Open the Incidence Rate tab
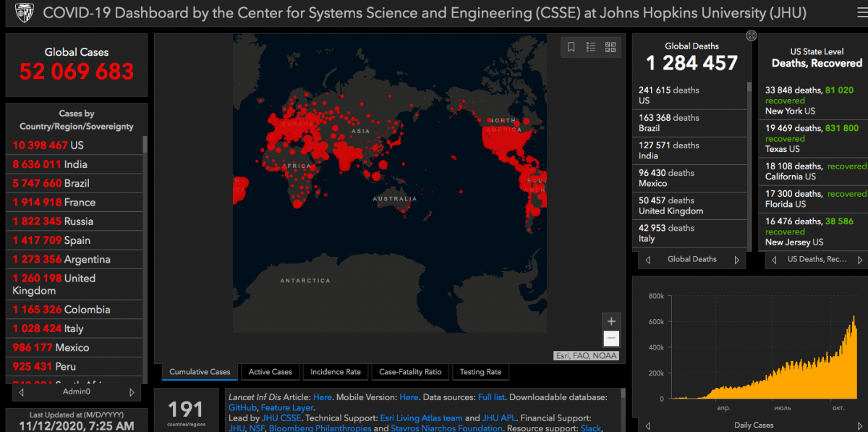The width and height of the screenshot is (868, 432). tap(336, 372)
